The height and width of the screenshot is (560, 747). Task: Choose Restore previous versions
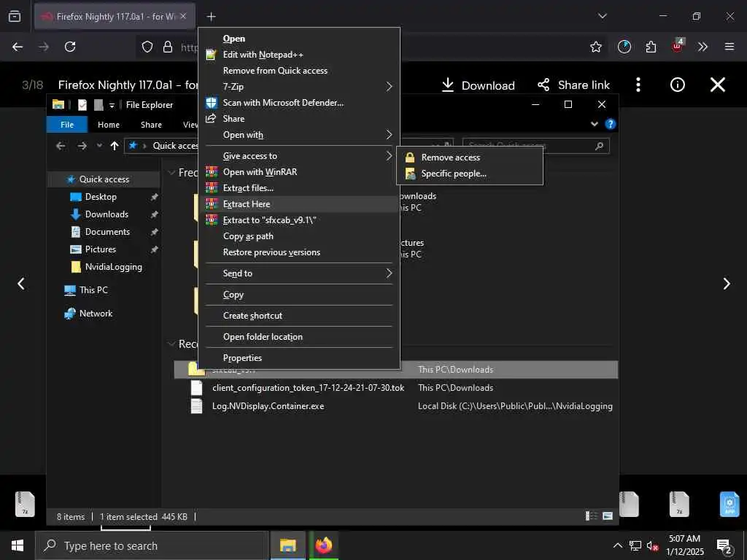(299, 252)
